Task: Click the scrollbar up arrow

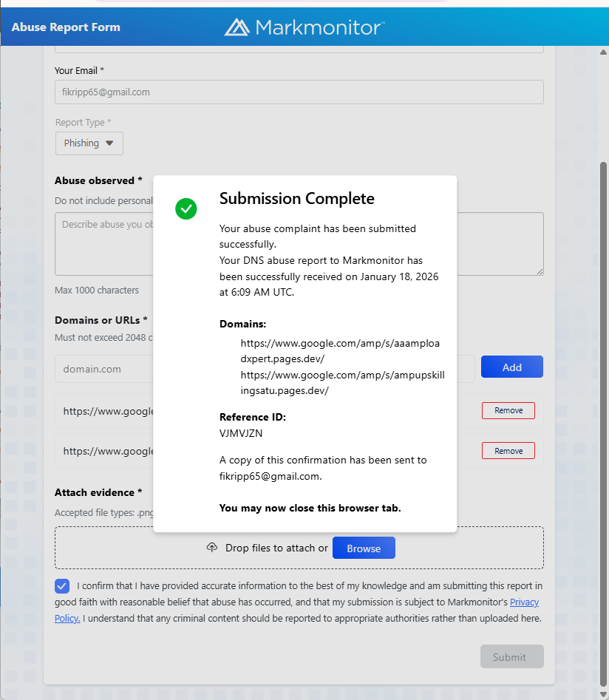Action: 603,52
